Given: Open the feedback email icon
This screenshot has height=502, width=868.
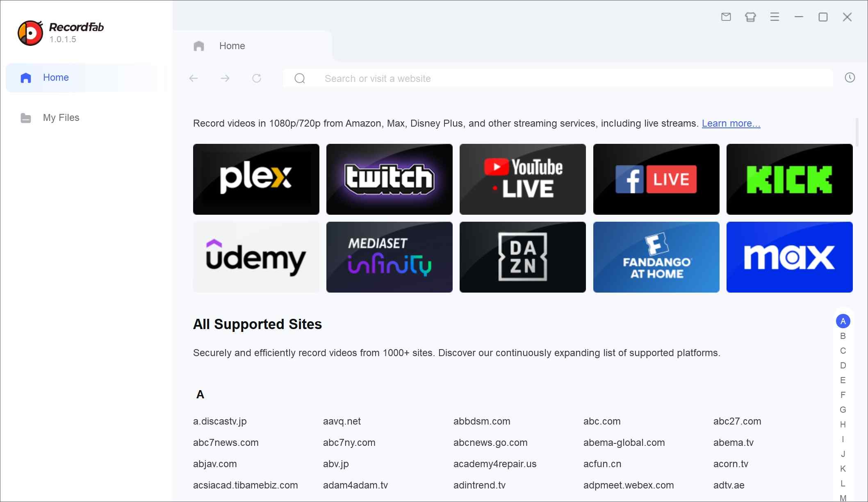Looking at the screenshot, I should point(725,17).
